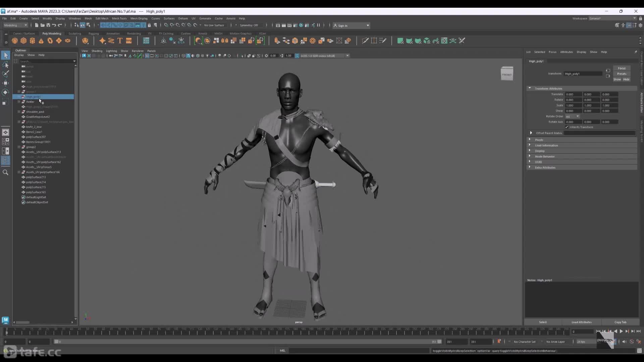The width and height of the screenshot is (644, 362).
Task: Open the Rotate Order xyz dropdown
Action: pyautogui.click(x=573, y=116)
